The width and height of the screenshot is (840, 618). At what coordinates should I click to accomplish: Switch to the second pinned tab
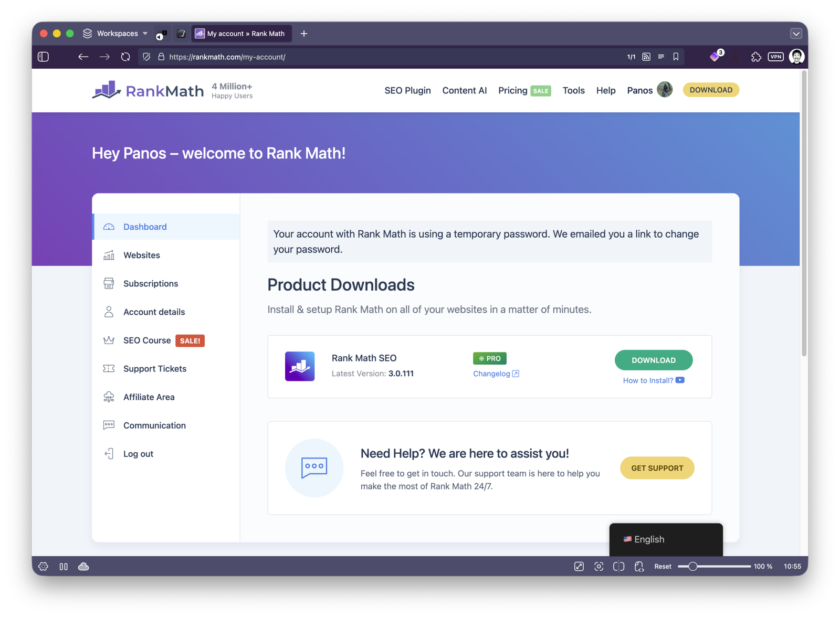point(181,34)
